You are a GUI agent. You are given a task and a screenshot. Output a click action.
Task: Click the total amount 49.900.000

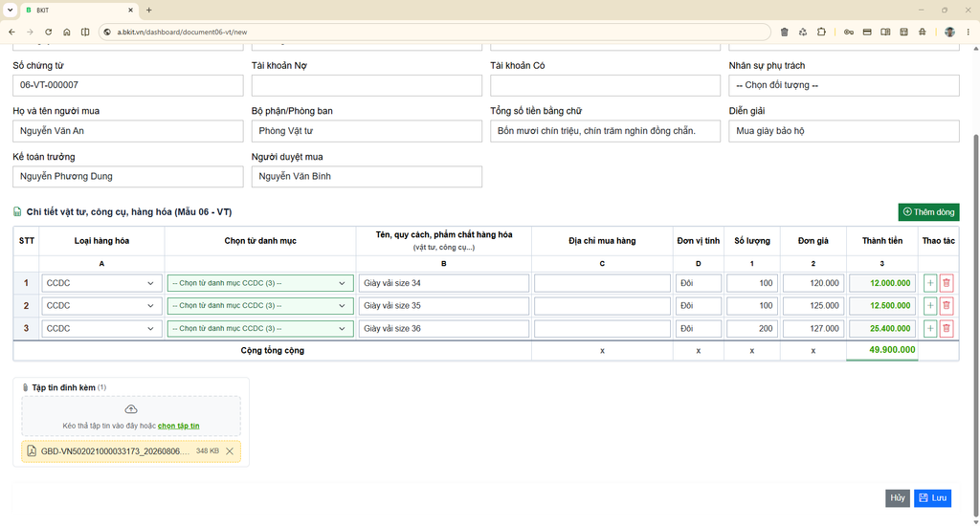click(892, 350)
